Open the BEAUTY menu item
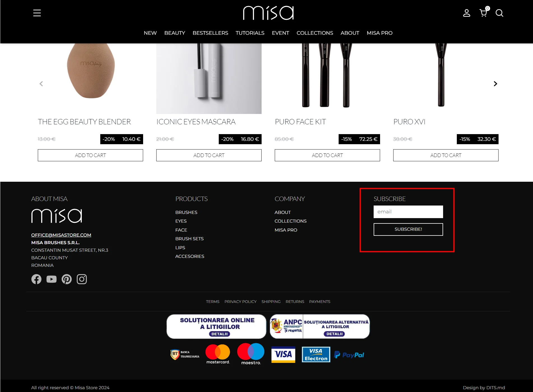The height and width of the screenshot is (392, 533). tap(175, 33)
